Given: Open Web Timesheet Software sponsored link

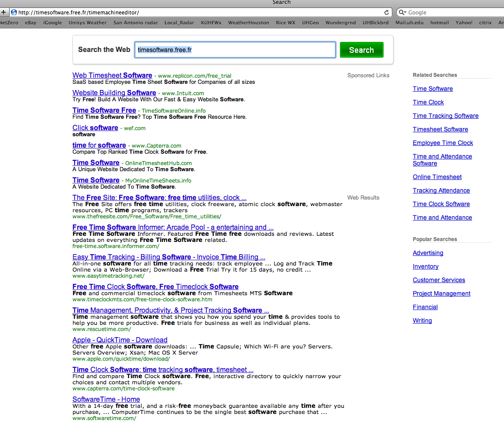Looking at the screenshot, I should pyautogui.click(x=112, y=75).
